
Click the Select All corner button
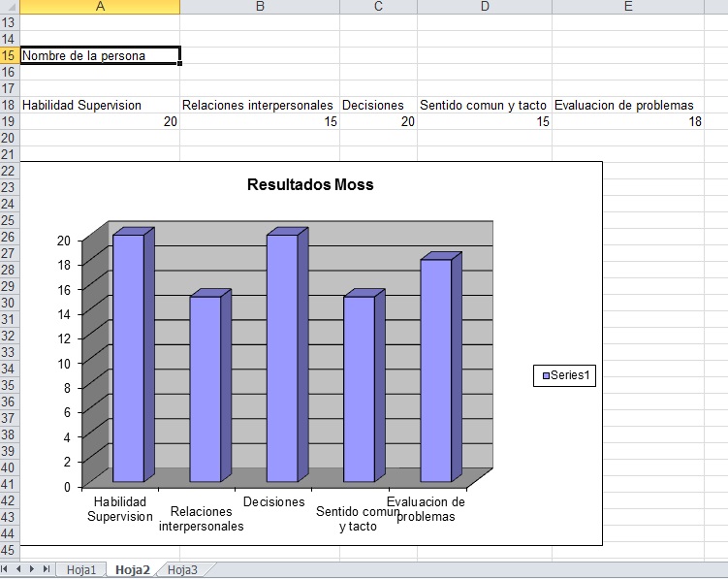tap(10, 7)
